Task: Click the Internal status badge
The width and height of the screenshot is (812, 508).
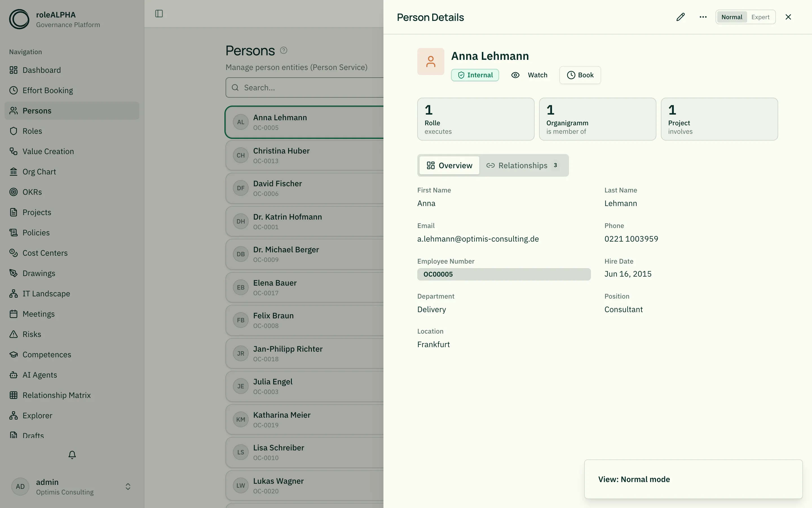Action: (x=475, y=75)
